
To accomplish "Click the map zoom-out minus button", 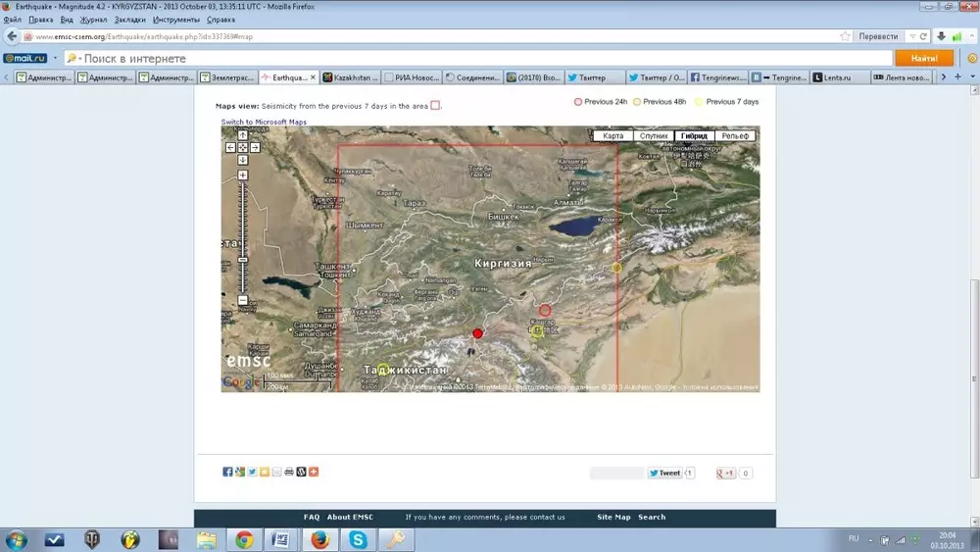I will (243, 300).
